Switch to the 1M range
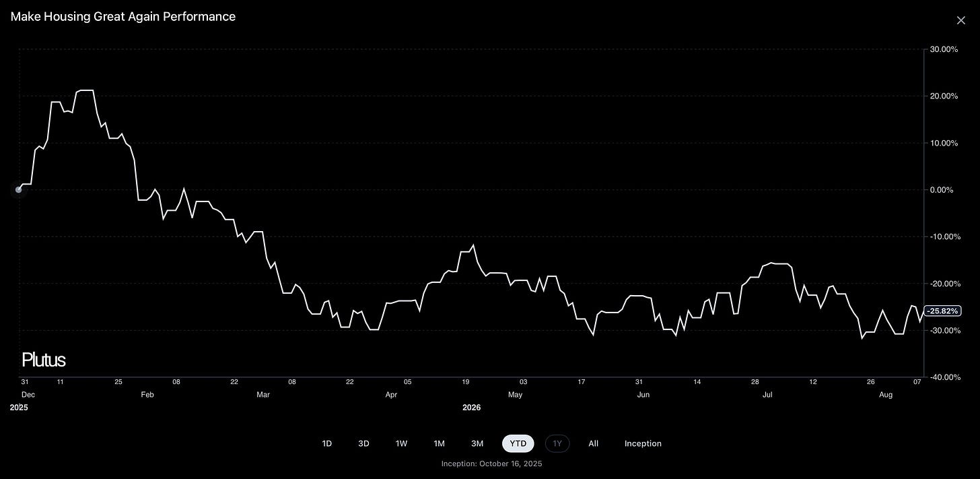Viewport: 980px width, 479px height. coord(439,443)
